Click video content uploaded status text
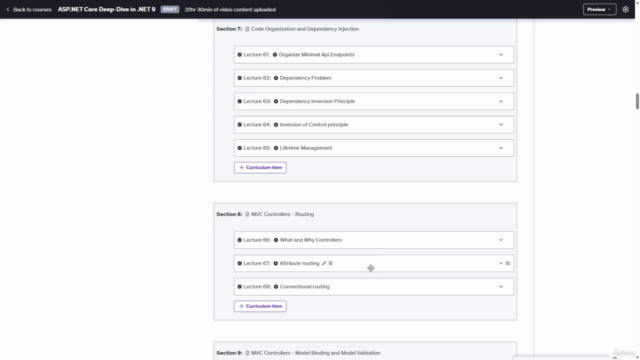The image size is (640, 360). pos(230,9)
